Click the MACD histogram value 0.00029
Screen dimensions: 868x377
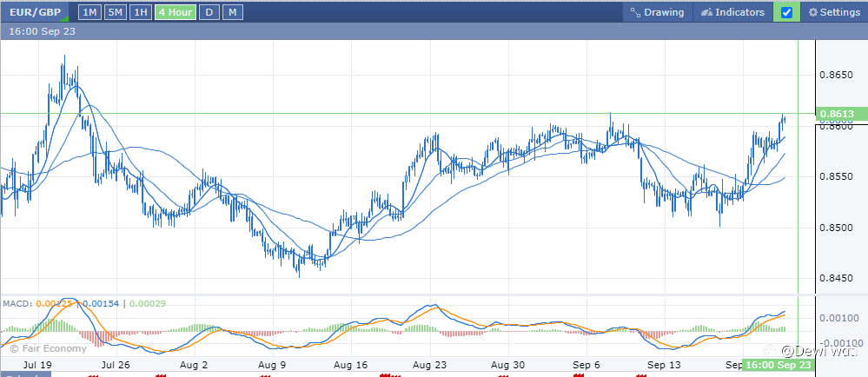pos(147,303)
